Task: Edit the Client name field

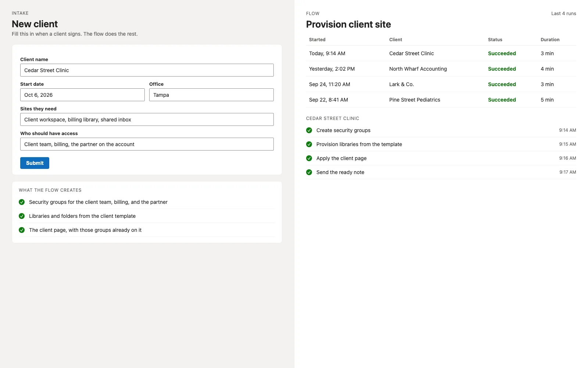Action: pyautogui.click(x=147, y=70)
